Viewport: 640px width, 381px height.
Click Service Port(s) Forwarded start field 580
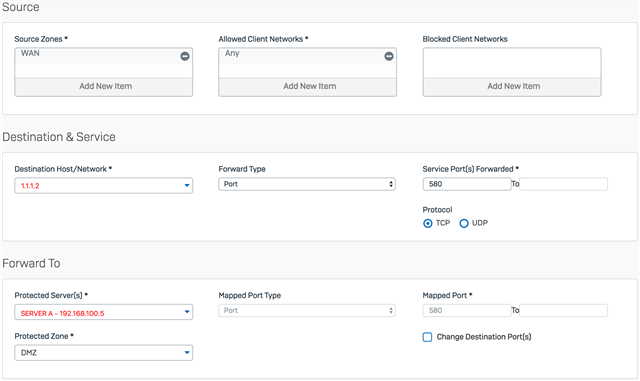(467, 184)
